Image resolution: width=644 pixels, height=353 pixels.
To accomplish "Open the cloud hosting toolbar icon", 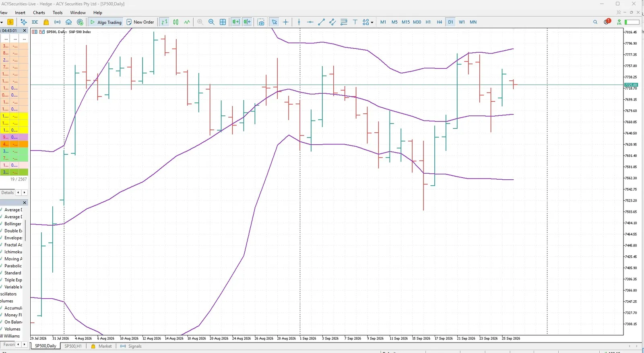I will [x=69, y=22].
